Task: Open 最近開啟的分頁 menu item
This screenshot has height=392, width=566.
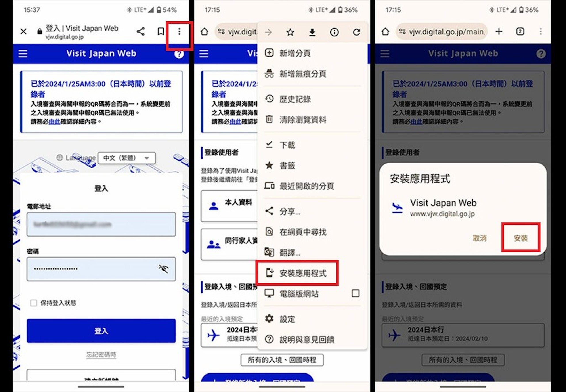Action: (313, 186)
